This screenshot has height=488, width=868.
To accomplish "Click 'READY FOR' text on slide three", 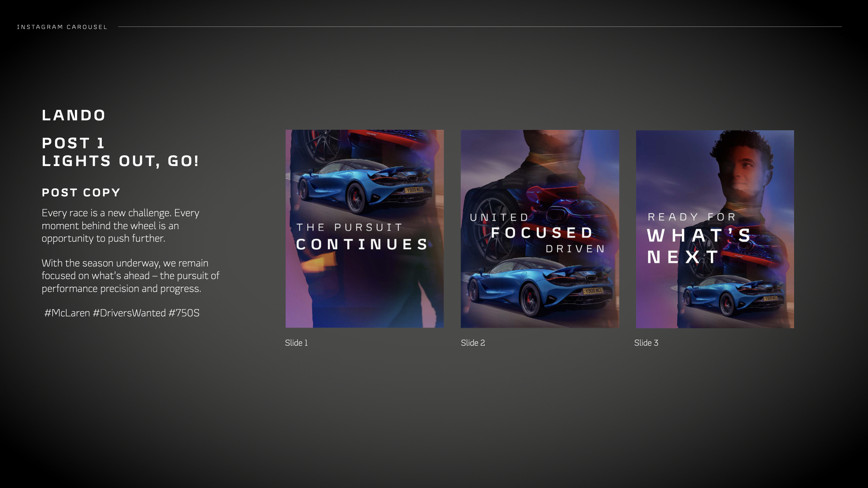I will (692, 217).
